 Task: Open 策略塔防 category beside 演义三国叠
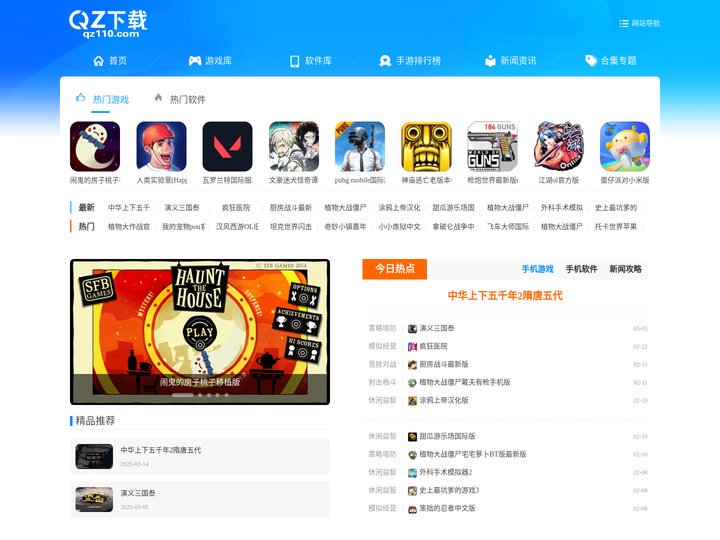[x=382, y=328]
